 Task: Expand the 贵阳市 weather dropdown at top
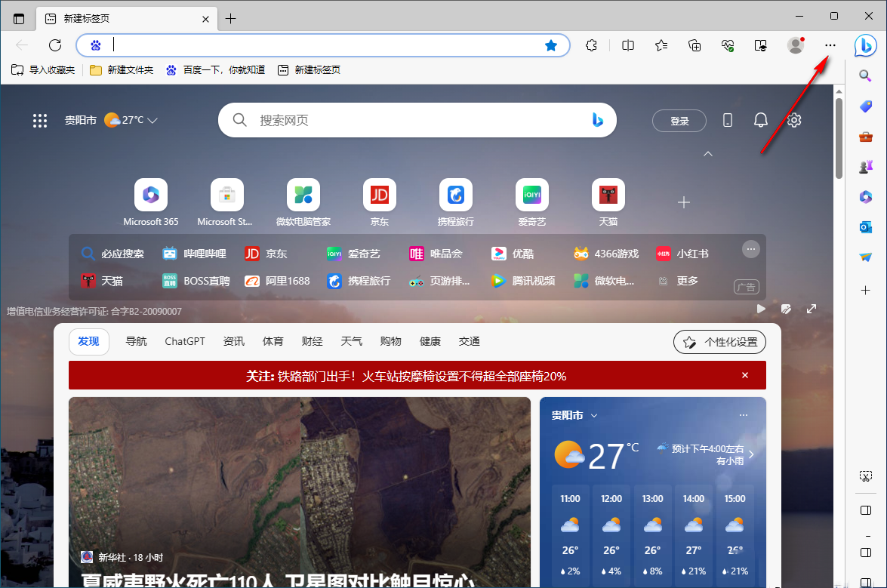click(152, 121)
